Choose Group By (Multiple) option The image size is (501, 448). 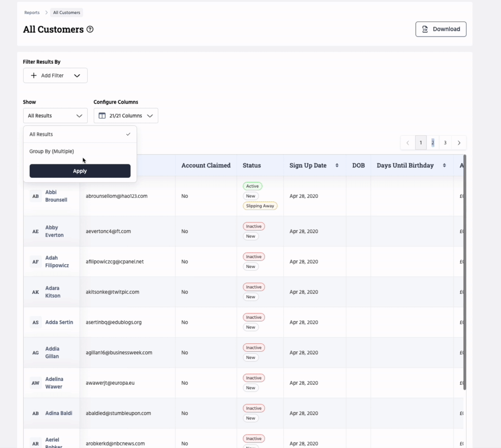point(52,151)
